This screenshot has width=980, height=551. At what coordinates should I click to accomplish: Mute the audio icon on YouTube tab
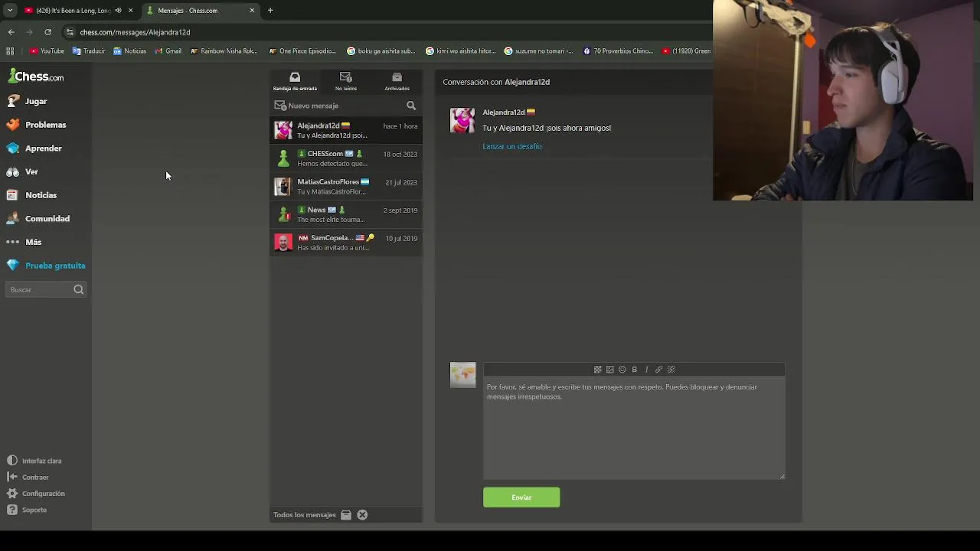118,11
